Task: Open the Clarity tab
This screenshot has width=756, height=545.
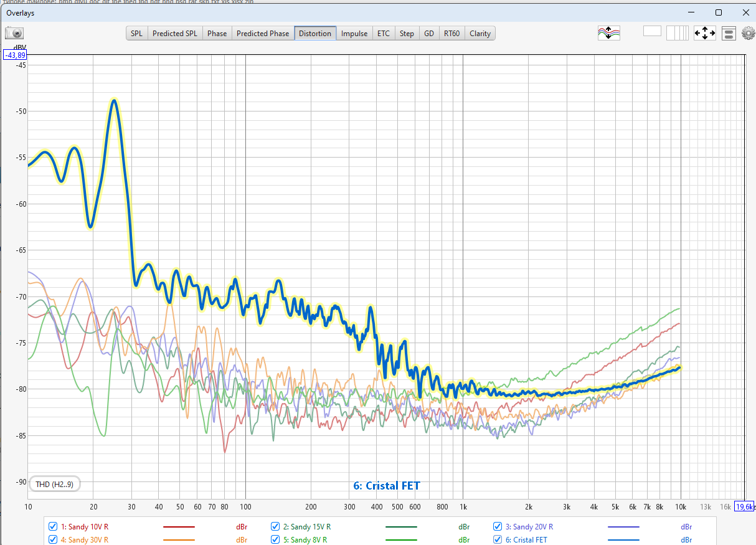Action: point(480,34)
